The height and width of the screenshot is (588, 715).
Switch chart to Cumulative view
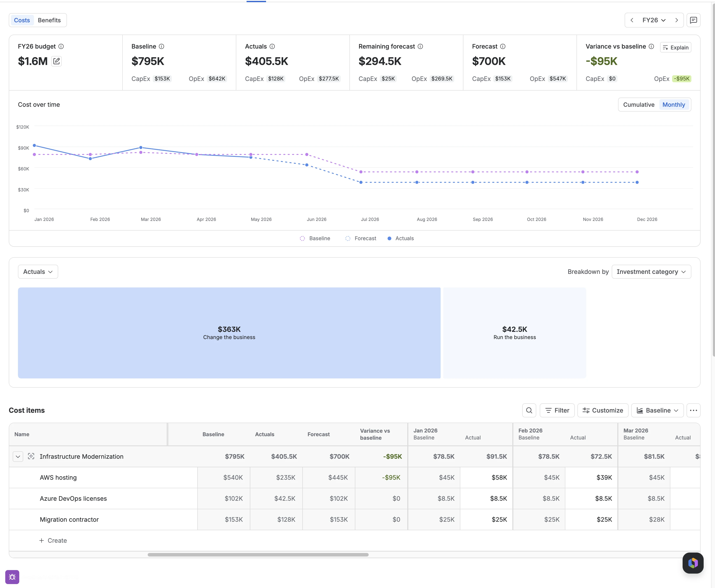639,105
